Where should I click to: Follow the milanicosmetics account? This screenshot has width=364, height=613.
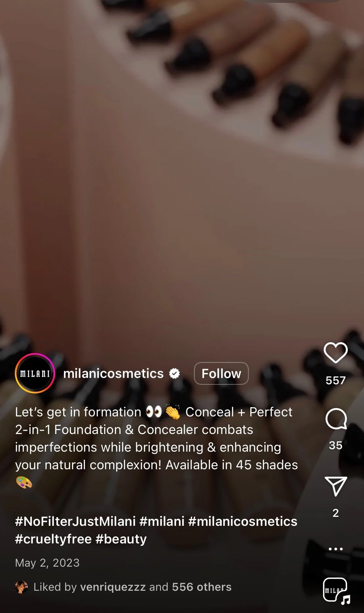(221, 373)
